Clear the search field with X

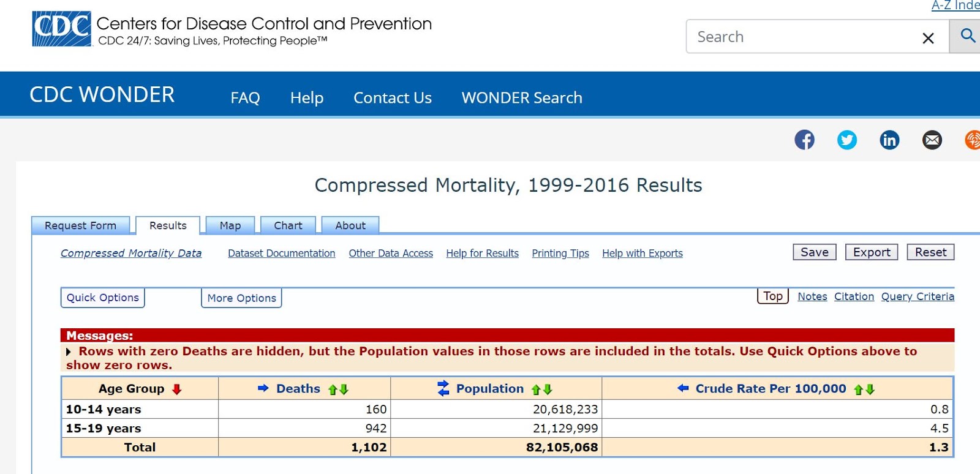click(928, 38)
